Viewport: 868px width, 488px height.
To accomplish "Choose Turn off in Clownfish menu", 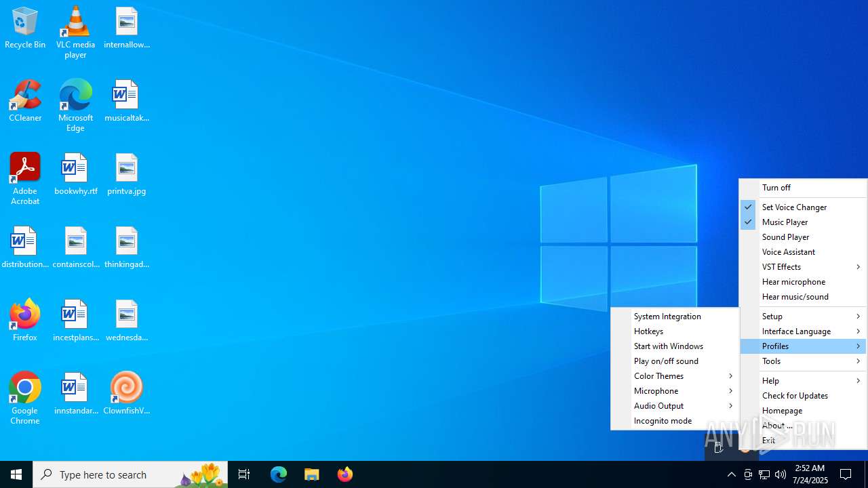I will pos(803,188).
